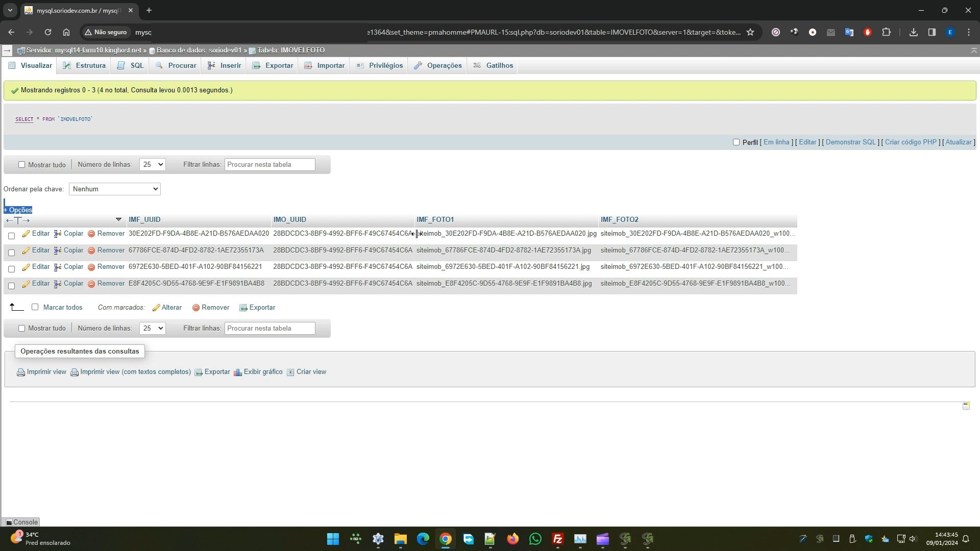Screen dimensions: 980x551
Task: Open top Número de linhas dropdown
Action: [152, 165]
